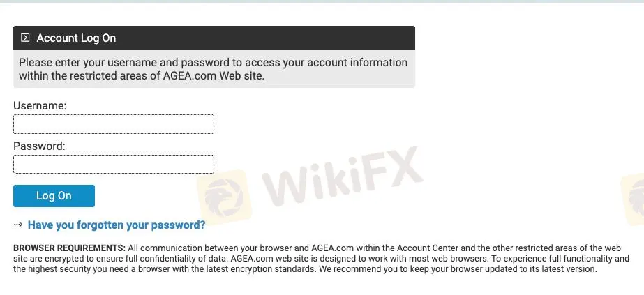644x295 pixels.
Task: Open the "Have you forgotten your password?" link
Action: click(x=117, y=225)
